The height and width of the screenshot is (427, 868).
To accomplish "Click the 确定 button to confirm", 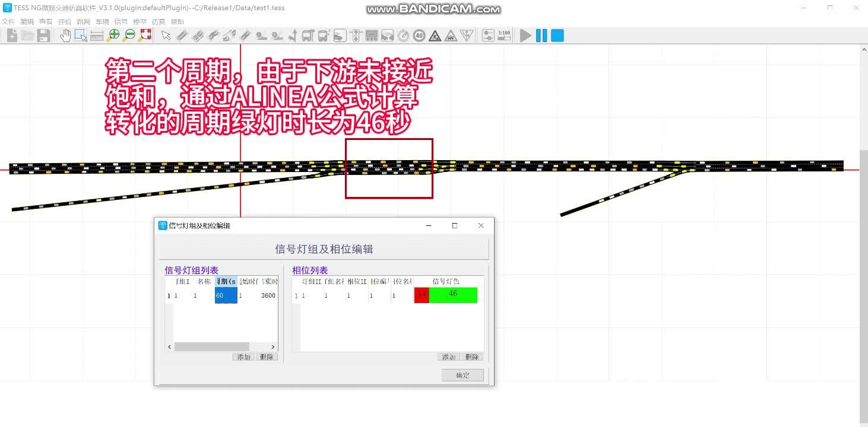I will (462, 375).
